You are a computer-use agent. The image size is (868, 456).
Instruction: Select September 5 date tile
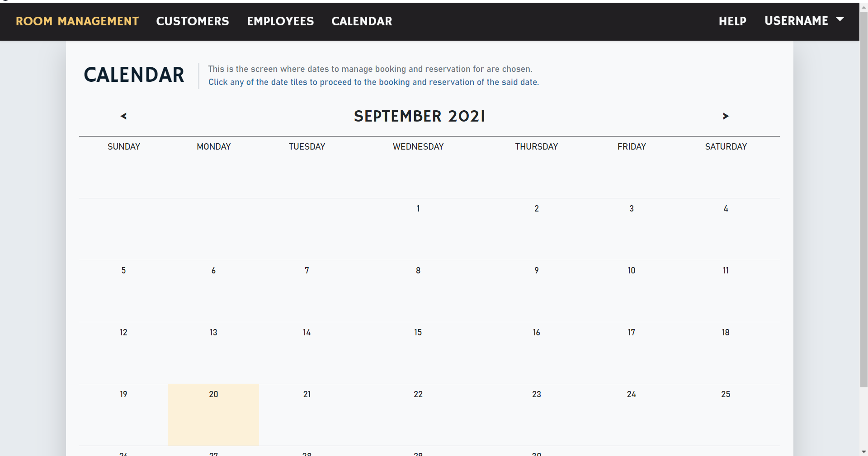(x=123, y=291)
